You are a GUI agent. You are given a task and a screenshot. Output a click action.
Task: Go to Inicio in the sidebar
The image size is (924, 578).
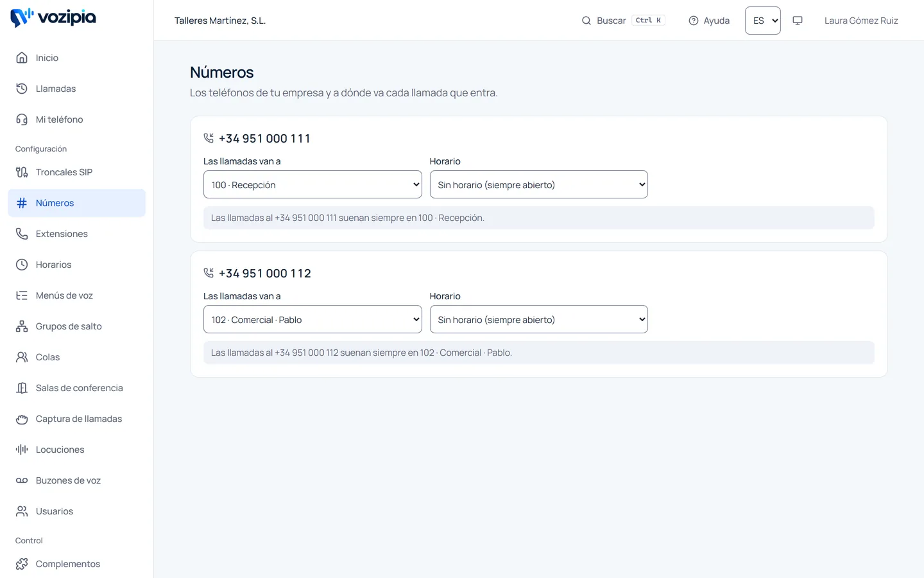coord(77,58)
